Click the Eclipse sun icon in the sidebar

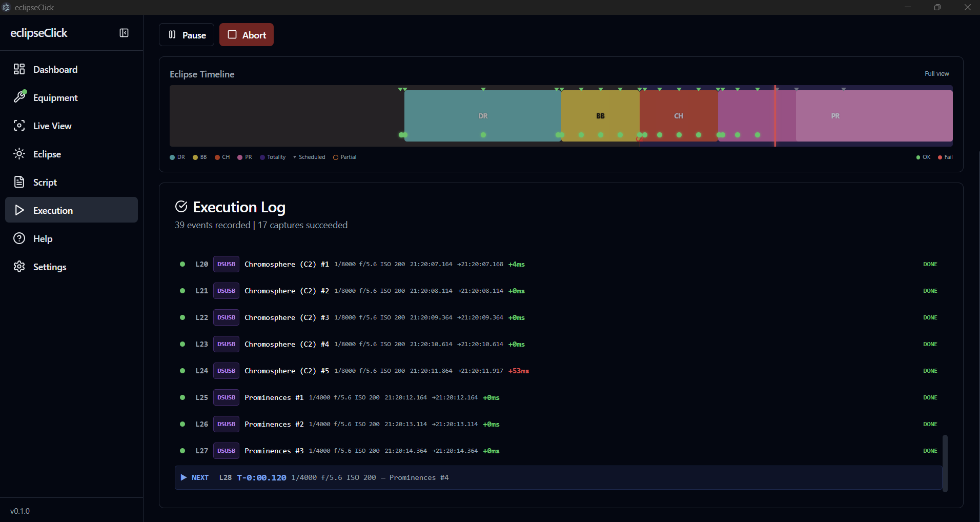19,153
